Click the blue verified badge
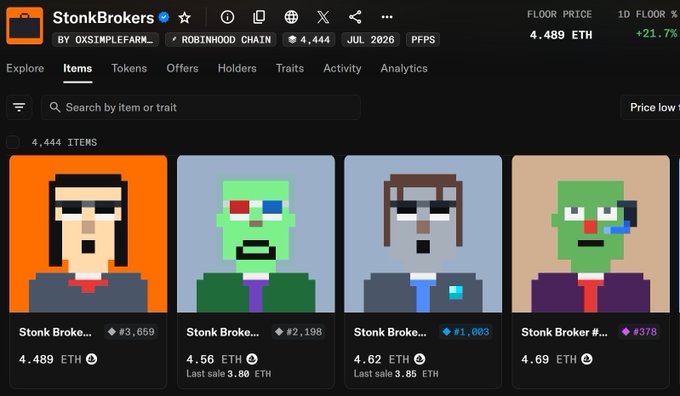The width and height of the screenshot is (680, 396). click(x=164, y=17)
